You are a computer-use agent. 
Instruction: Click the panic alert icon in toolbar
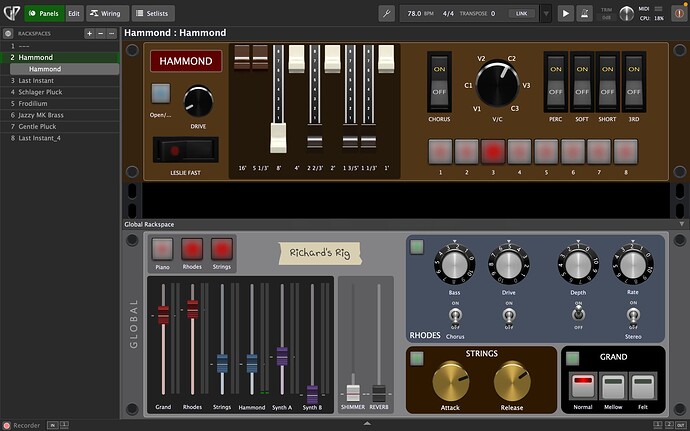click(x=679, y=14)
